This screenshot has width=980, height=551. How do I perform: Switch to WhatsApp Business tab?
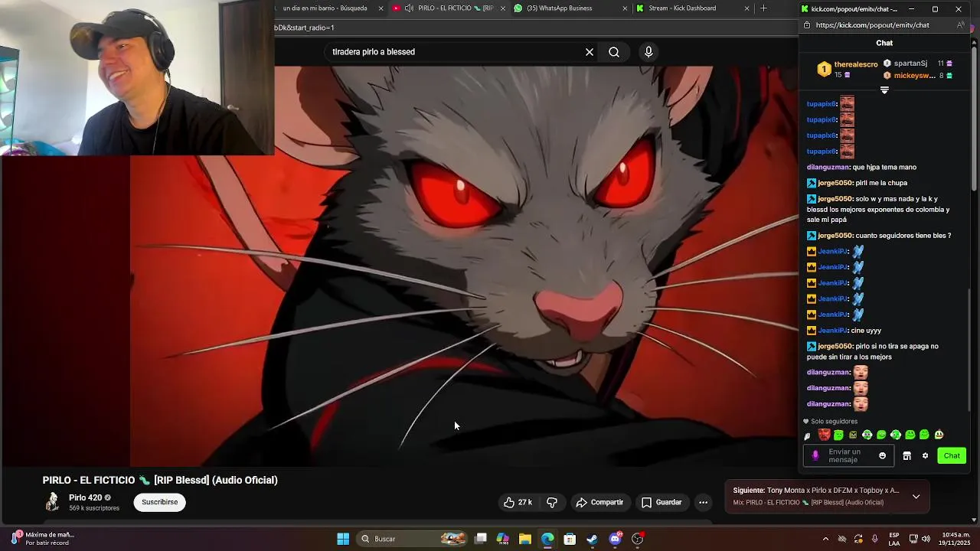click(570, 8)
